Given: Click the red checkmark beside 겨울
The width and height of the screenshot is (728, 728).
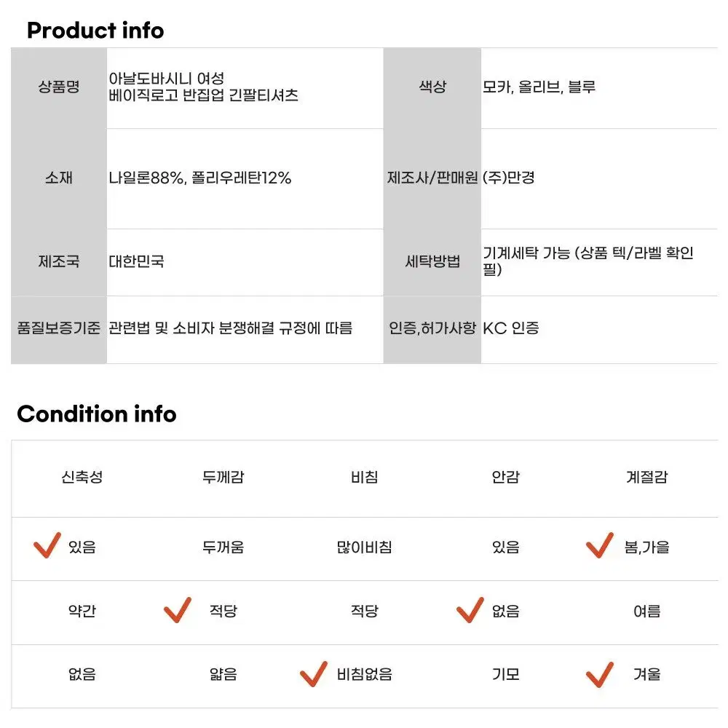Looking at the screenshot, I should coord(600,674).
